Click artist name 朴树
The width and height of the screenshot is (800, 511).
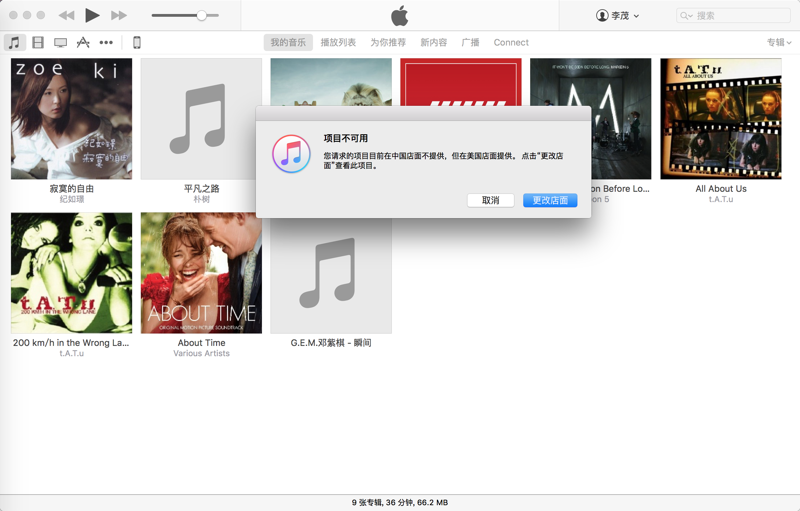(202, 199)
